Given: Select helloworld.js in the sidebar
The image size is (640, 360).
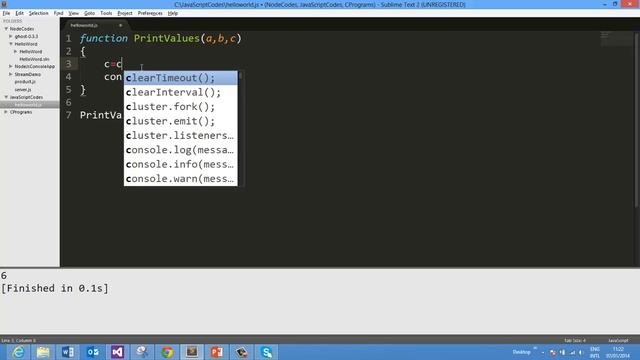Looking at the screenshot, I should (28, 104).
